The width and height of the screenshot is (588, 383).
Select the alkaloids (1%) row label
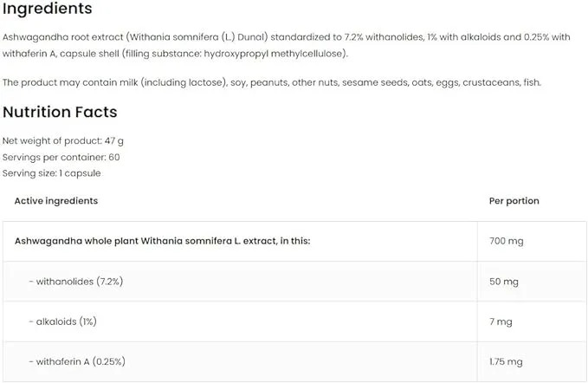pyautogui.click(x=62, y=321)
